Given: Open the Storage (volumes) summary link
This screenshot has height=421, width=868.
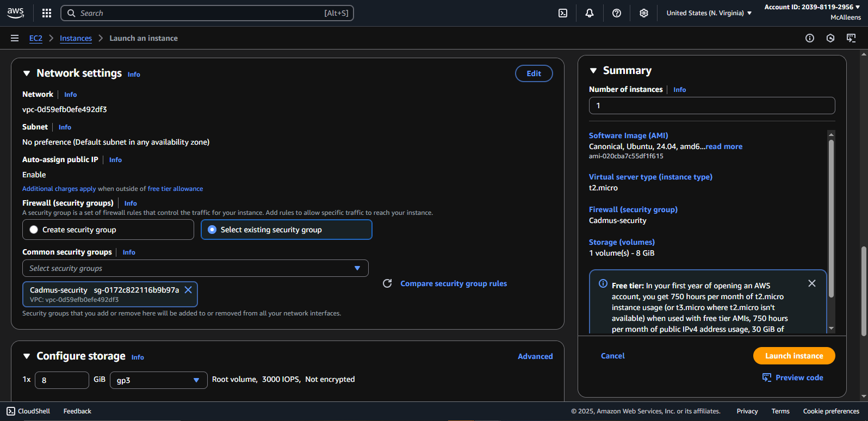Looking at the screenshot, I should (x=622, y=242).
